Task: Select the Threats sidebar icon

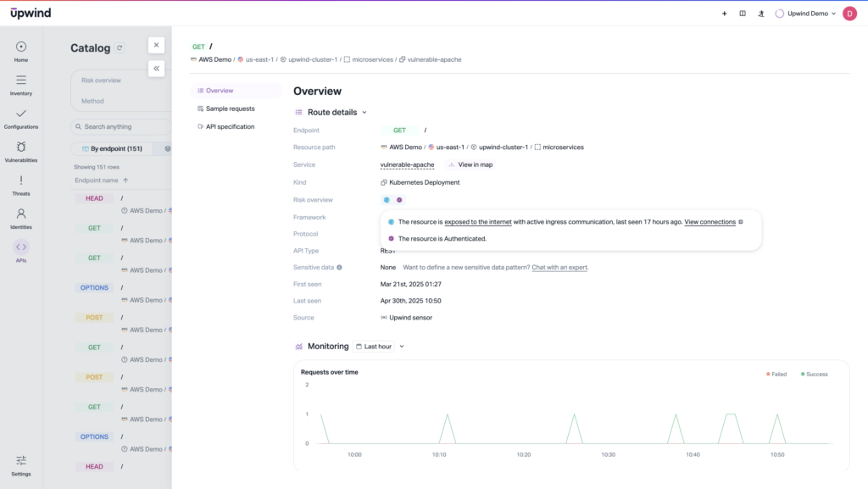Action: tap(20, 185)
